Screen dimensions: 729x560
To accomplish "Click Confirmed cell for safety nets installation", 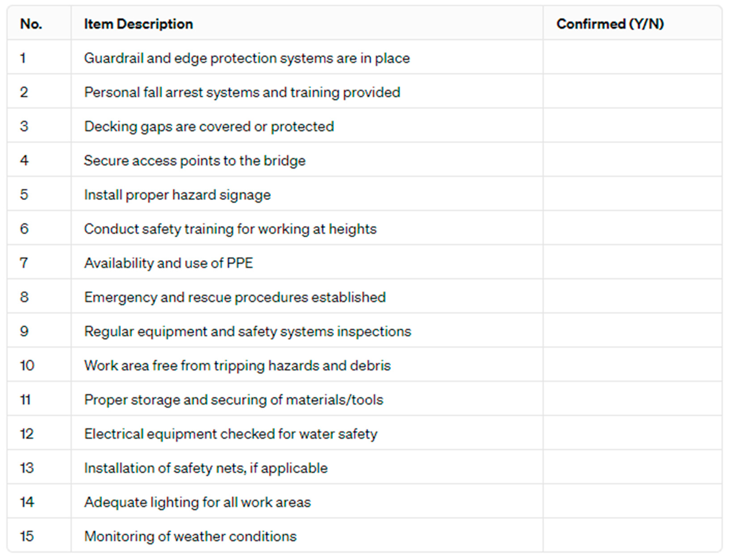I will point(632,468).
